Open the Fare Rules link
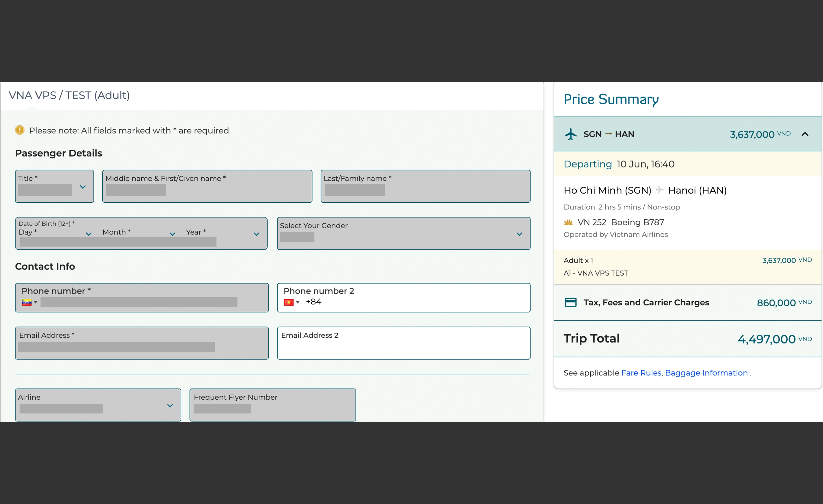823x504 pixels. point(641,373)
